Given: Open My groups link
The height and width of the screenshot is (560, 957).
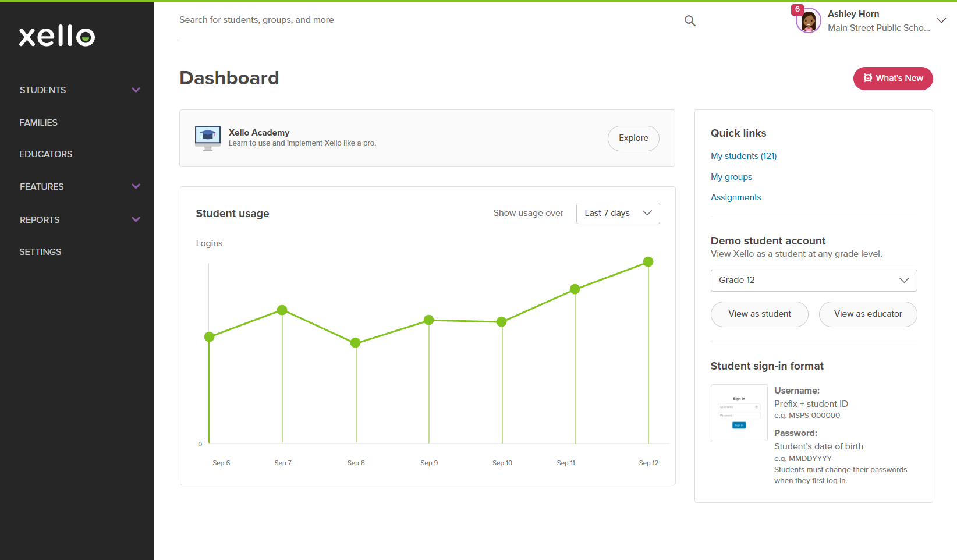Looking at the screenshot, I should [731, 177].
